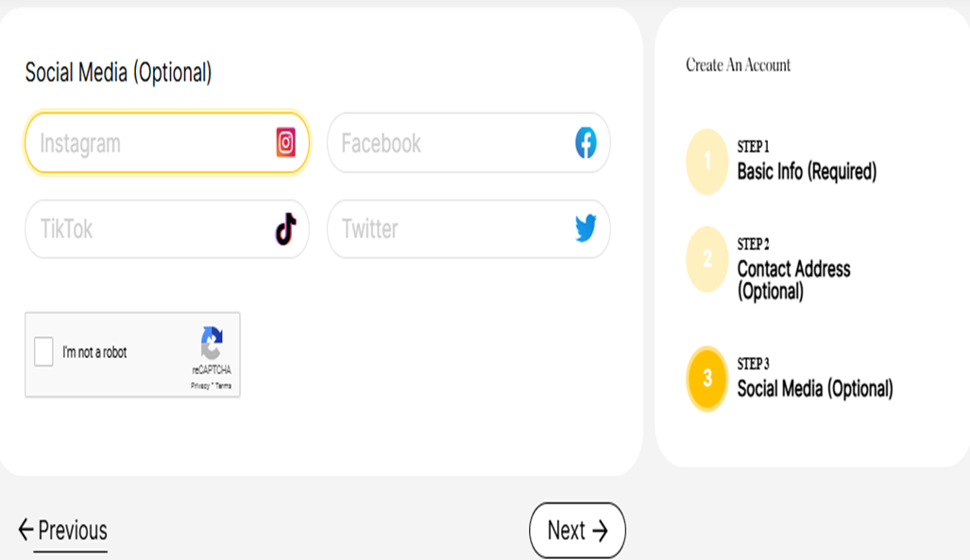
Task: Select the step 2 circle
Action: tap(707, 259)
